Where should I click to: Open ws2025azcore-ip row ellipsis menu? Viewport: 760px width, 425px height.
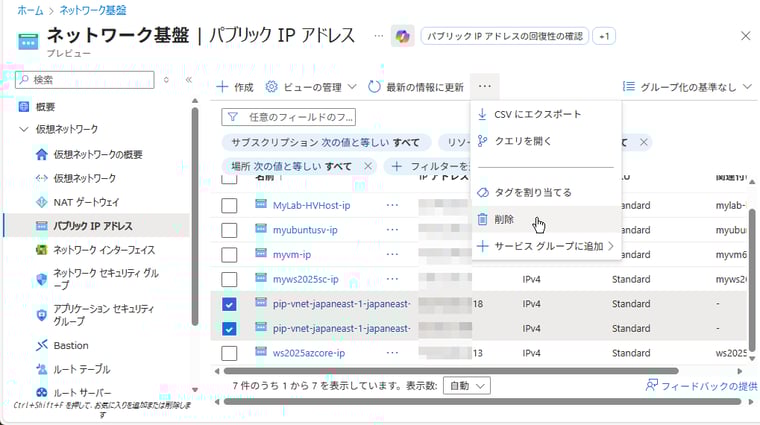(x=392, y=353)
